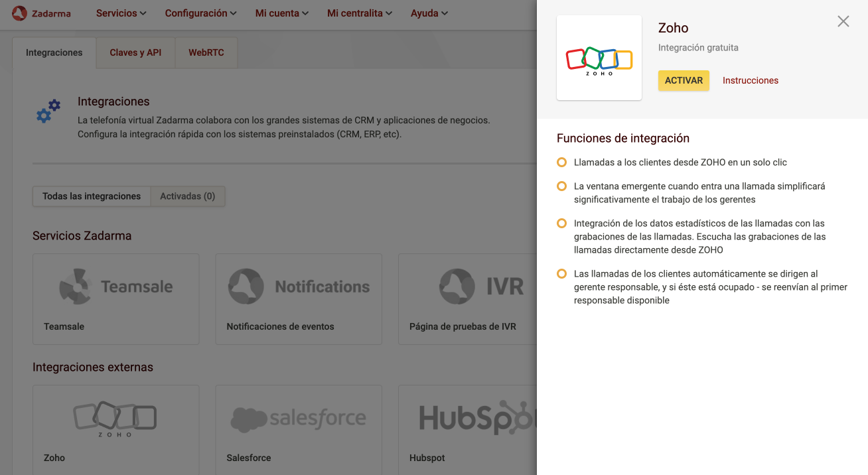
Task: Click the Notifications logo icon
Action: 299,287
